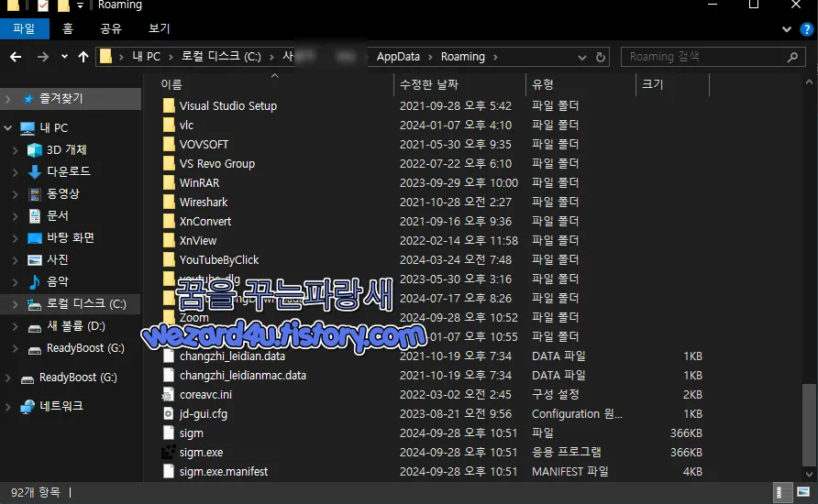The image size is (818, 504).
Task: Open the 보기 ribbon tab
Action: pyautogui.click(x=160, y=28)
